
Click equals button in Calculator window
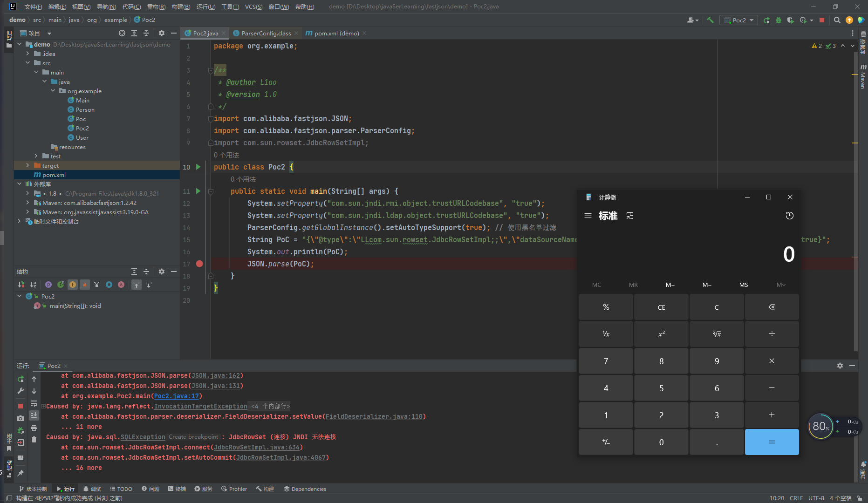tap(772, 442)
